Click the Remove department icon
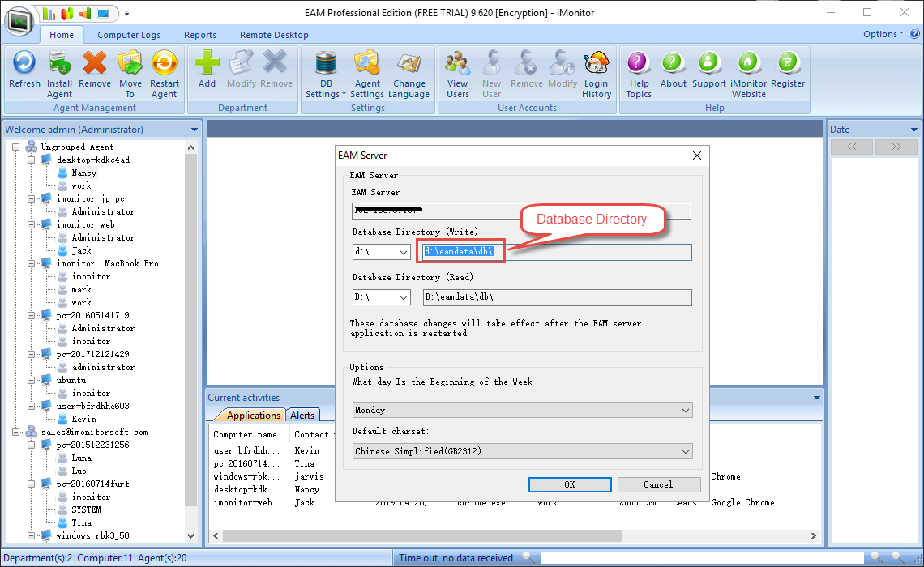The height and width of the screenshot is (567, 924). coord(276,62)
